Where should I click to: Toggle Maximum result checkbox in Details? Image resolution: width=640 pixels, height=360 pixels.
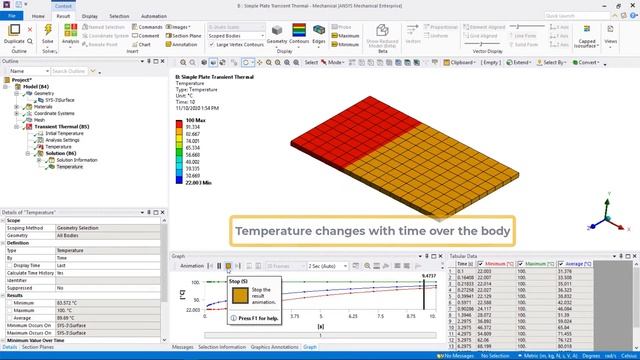pos(9,311)
